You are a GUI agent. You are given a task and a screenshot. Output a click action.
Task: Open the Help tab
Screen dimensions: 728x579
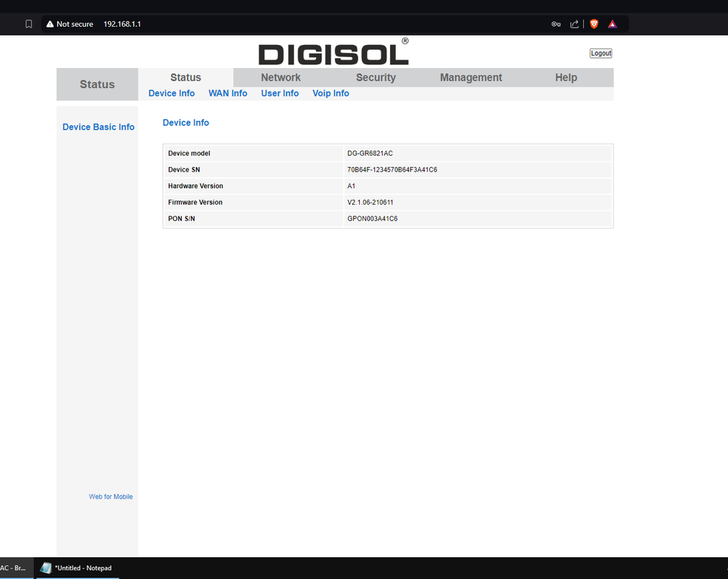click(x=566, y=77)
